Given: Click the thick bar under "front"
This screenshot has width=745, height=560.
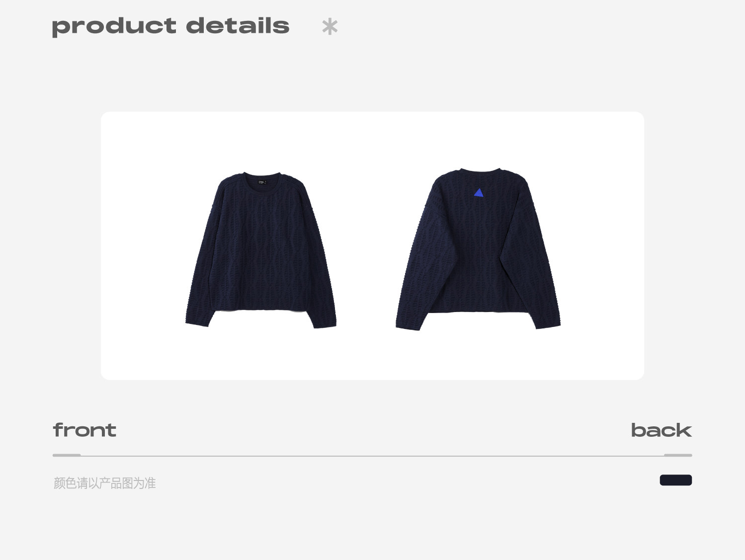Looking at the screenshot, I should click(x=67, y=455).
